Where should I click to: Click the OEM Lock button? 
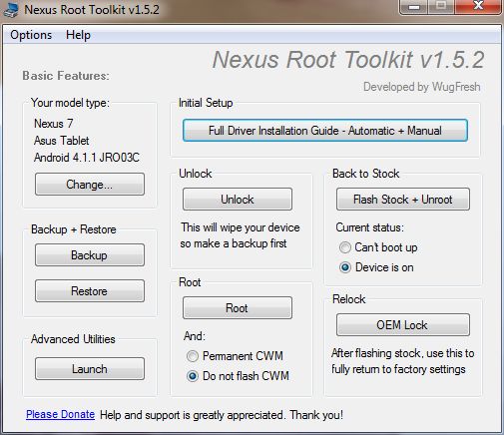coord(403,324)
